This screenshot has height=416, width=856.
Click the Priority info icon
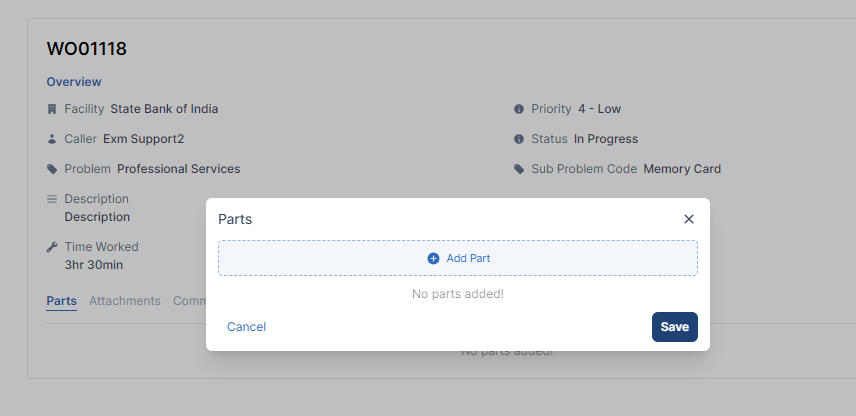519,109
